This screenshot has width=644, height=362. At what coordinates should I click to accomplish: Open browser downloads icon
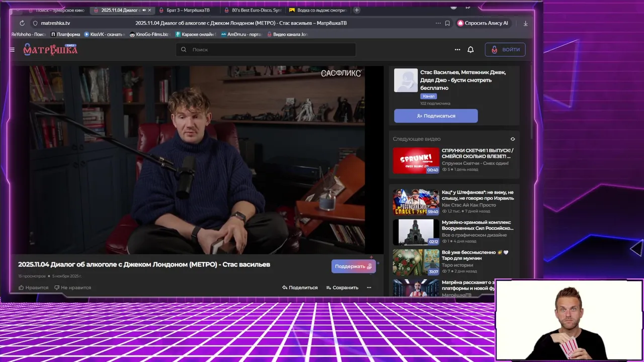(x=525, y=23)
